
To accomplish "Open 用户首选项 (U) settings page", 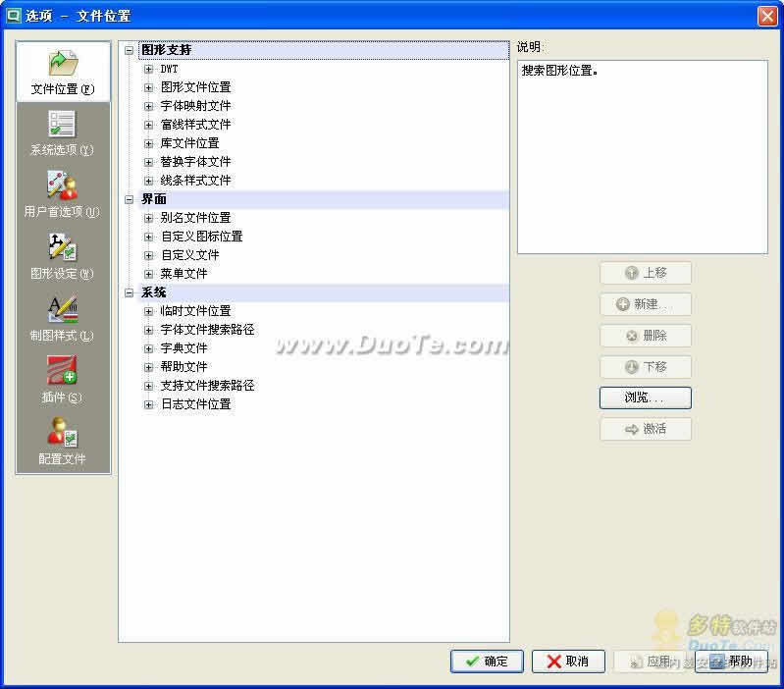I will (62, 195).
